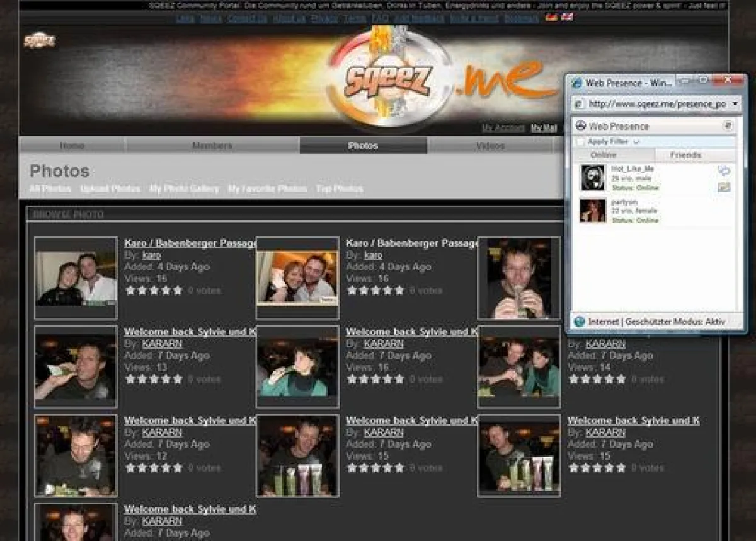Enable the Apply Filter checkbox
The width and height of the screenshot is (756, 541).
[580, 142]
